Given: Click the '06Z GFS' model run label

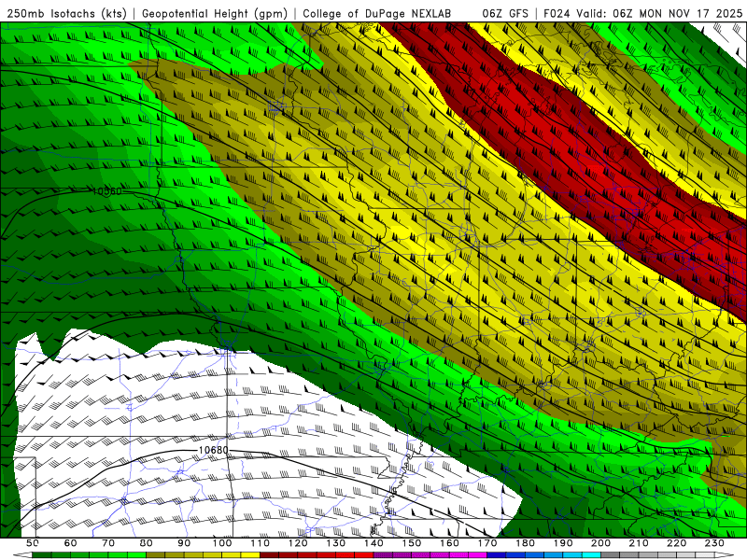Looking at the screenshot, I should pyautogui.click(x=505, y=13).
